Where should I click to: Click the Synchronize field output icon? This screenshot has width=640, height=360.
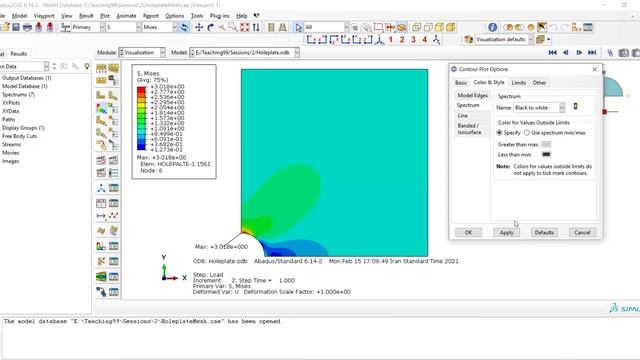185,27
